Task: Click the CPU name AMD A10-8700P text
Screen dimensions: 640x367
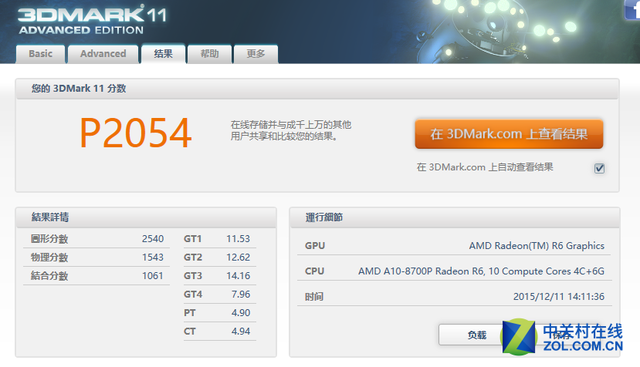Action: 481,271
